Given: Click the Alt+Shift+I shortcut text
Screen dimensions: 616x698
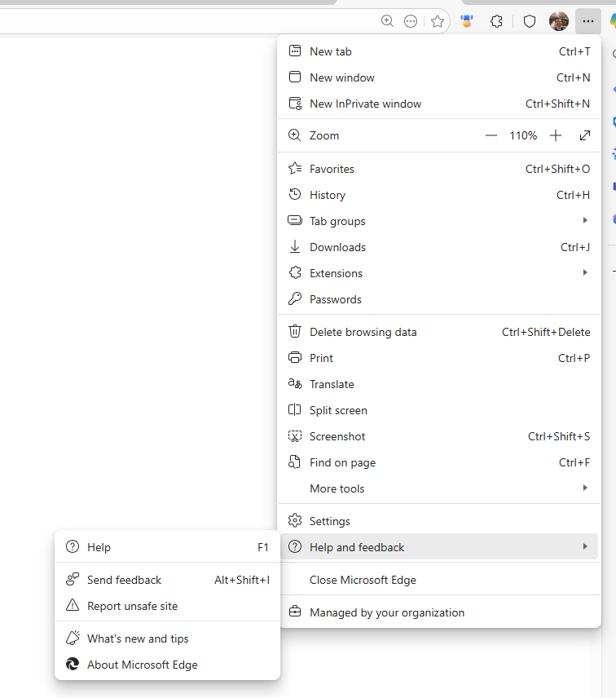Looking at the screenshot, I should [242, 580].
